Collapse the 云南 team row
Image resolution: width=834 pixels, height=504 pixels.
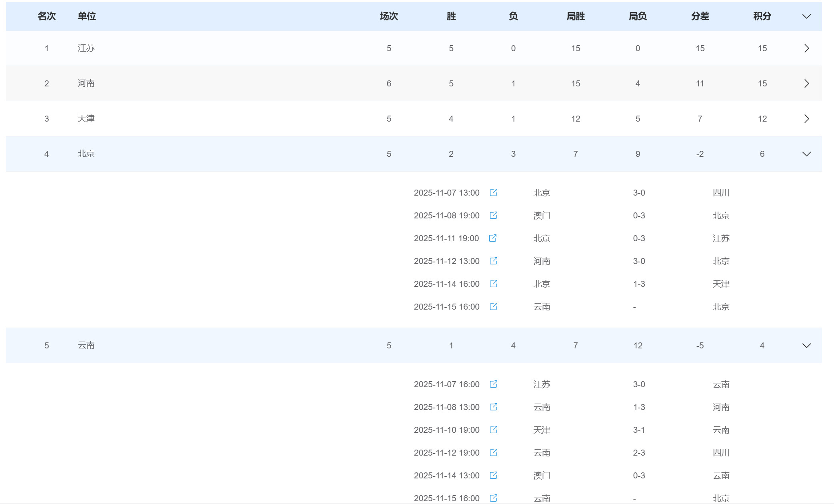[806, 346]
